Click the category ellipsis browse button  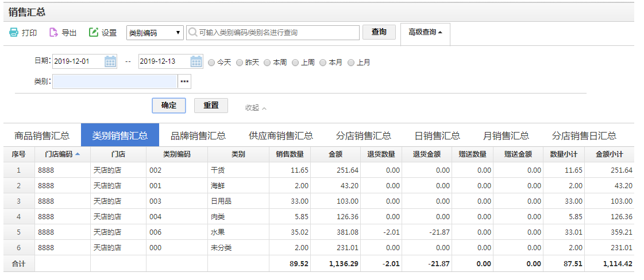pyautogui.click(x=184, y=82)
